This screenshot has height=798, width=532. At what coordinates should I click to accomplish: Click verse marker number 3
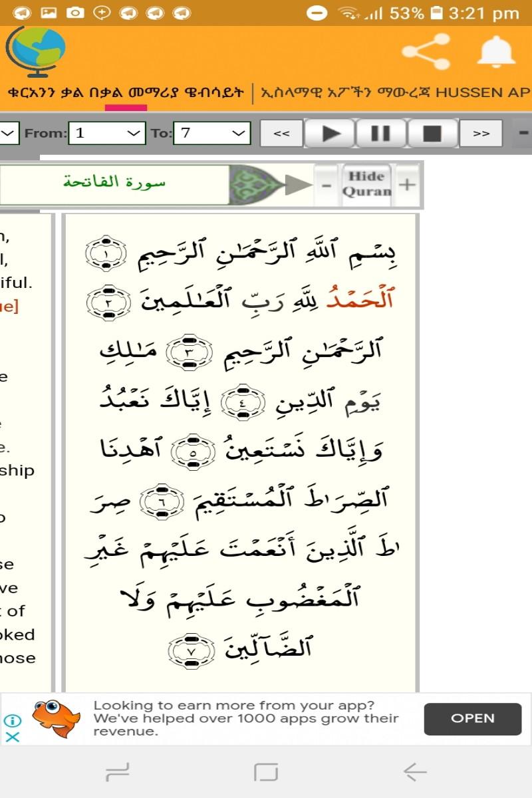(x=188, y=352)
